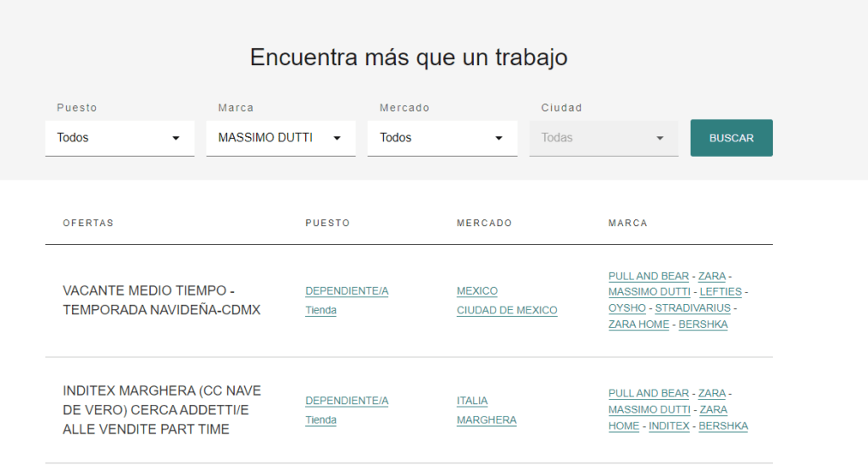Click the INDITEX brand link
This screenshot has width=868, height=465.
pyautogui.click(x=669, y=426)
